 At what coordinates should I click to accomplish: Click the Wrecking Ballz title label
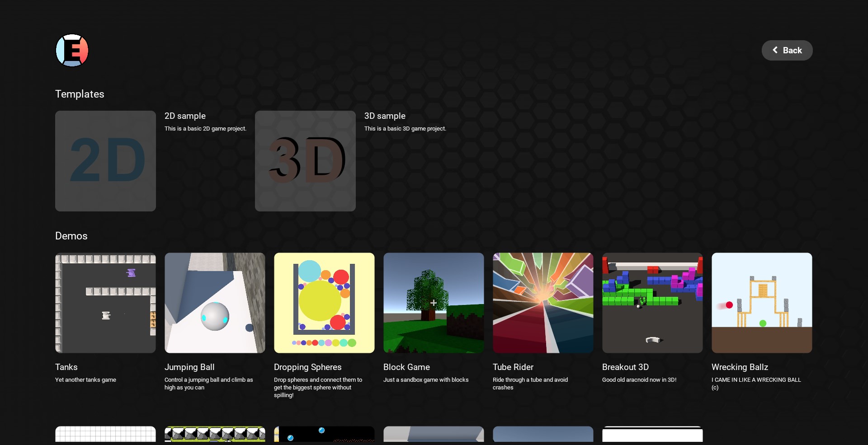[740, 367]
